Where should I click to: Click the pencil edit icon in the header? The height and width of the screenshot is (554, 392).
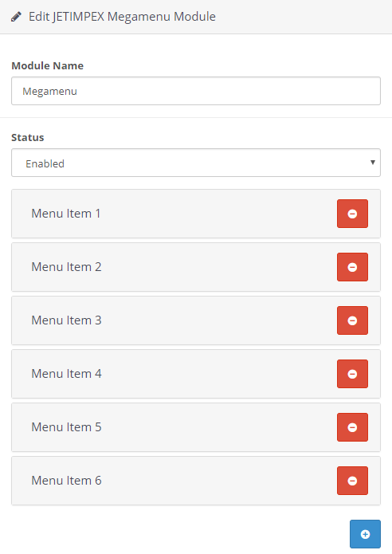[x=16, y=17]
